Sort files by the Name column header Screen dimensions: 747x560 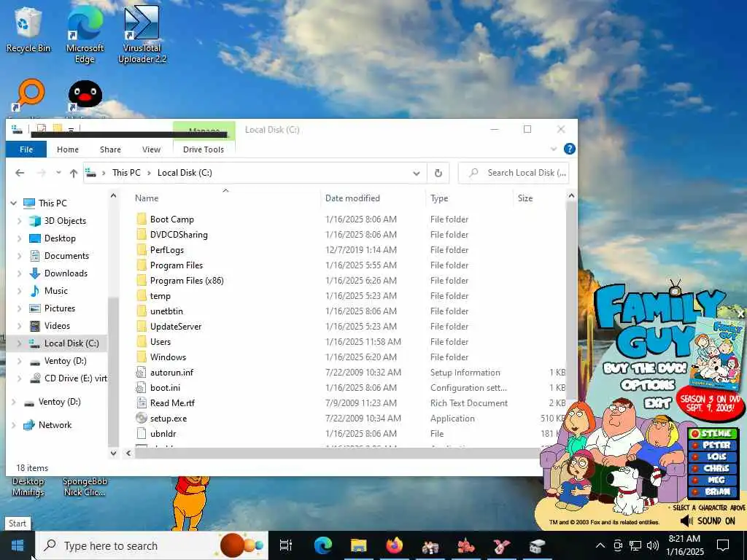[146, 198]
